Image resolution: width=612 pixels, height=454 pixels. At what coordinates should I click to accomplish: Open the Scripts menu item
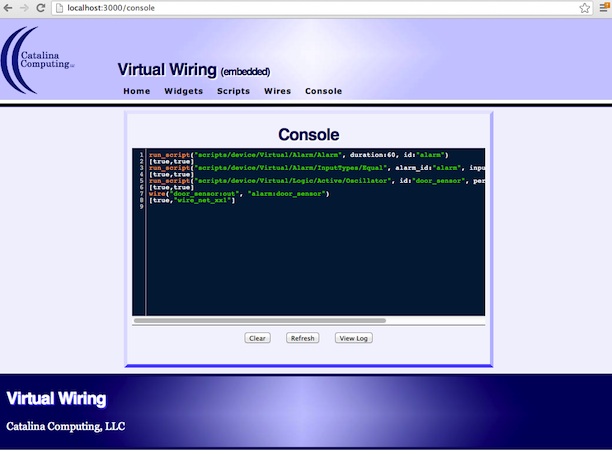pos(233,91)
